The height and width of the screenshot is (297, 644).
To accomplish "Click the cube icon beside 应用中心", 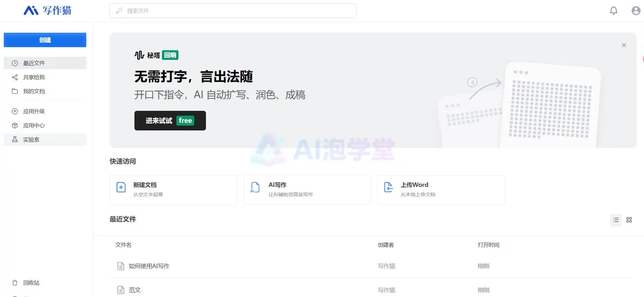I will point(15,125).
